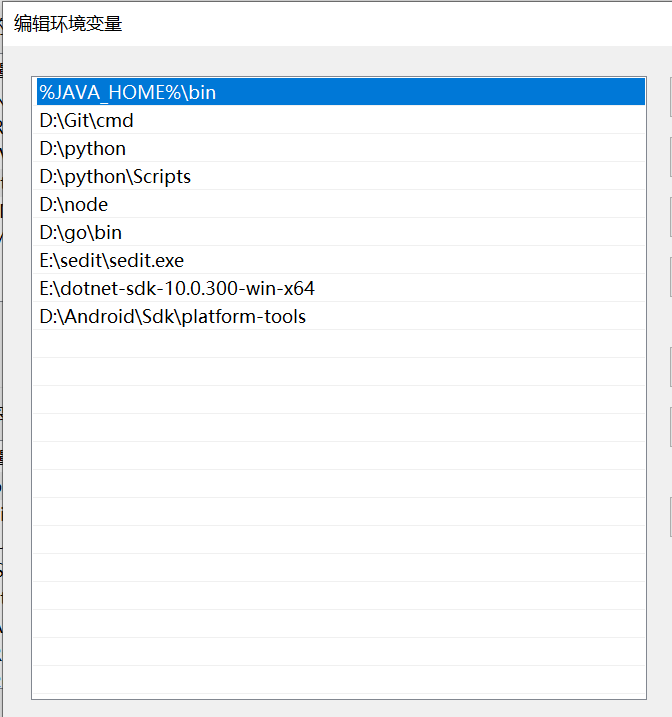Pick the D:\node path entry
This screenshot has height=717, width=672.
pyautogui.click(x=339, y=204)
